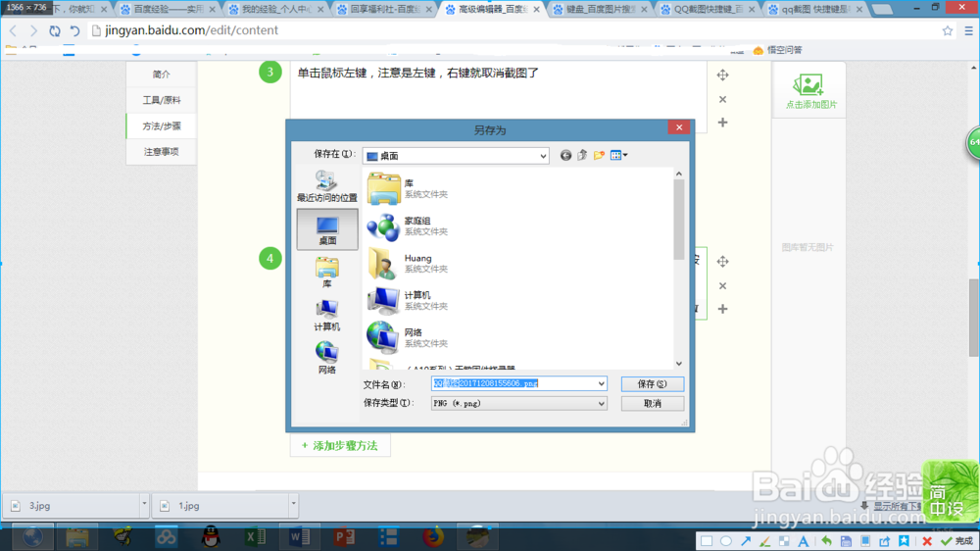The image size is (980, 551).
Task: Open the view menu dropdown in save dialog
Action: click(x=618, y=155)
